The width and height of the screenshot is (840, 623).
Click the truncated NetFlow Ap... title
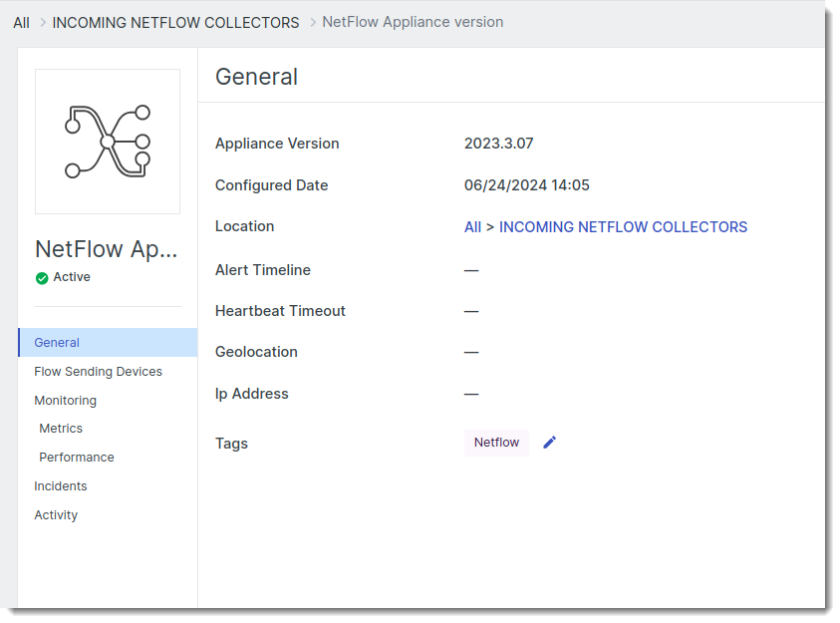click(x=106, y=249)
